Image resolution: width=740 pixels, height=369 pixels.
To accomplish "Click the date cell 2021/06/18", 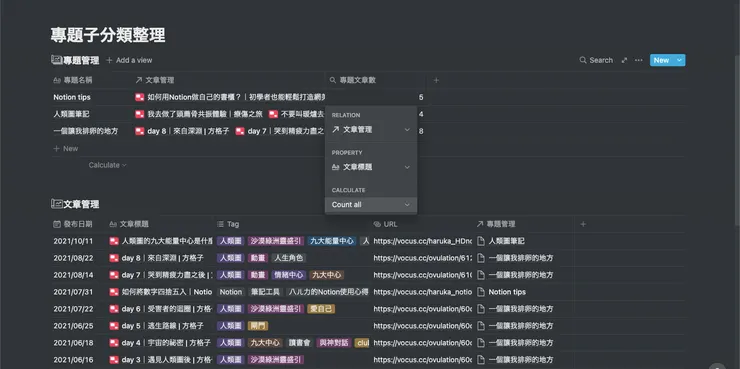I will coord(73,343).
